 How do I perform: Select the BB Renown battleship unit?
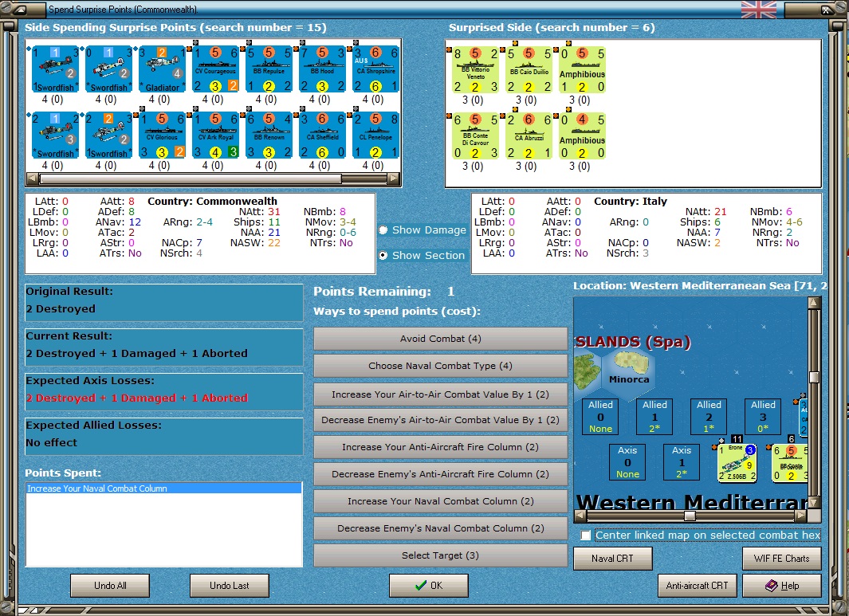(x=269, y=135)
